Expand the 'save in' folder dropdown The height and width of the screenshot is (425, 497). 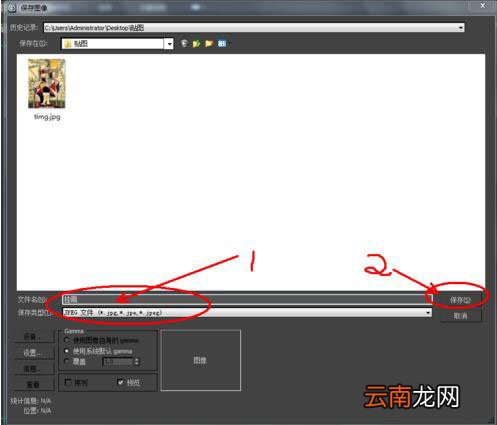170,44
